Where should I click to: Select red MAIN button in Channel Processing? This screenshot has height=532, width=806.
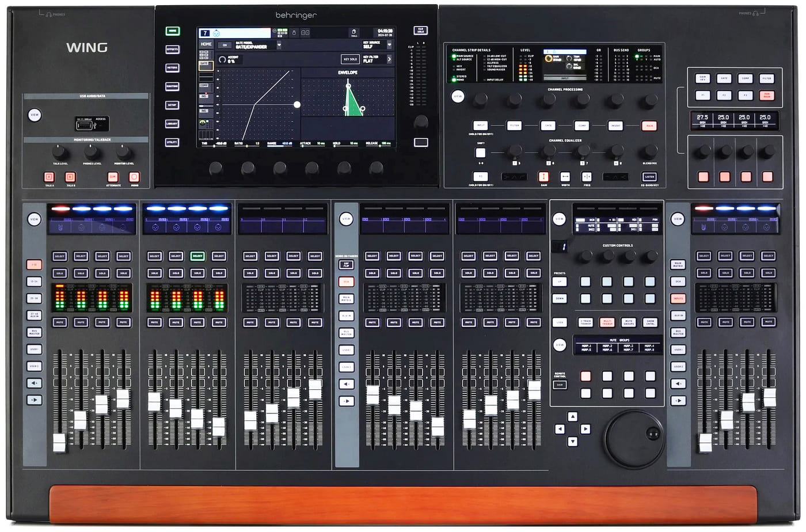[x=649, y=126]
